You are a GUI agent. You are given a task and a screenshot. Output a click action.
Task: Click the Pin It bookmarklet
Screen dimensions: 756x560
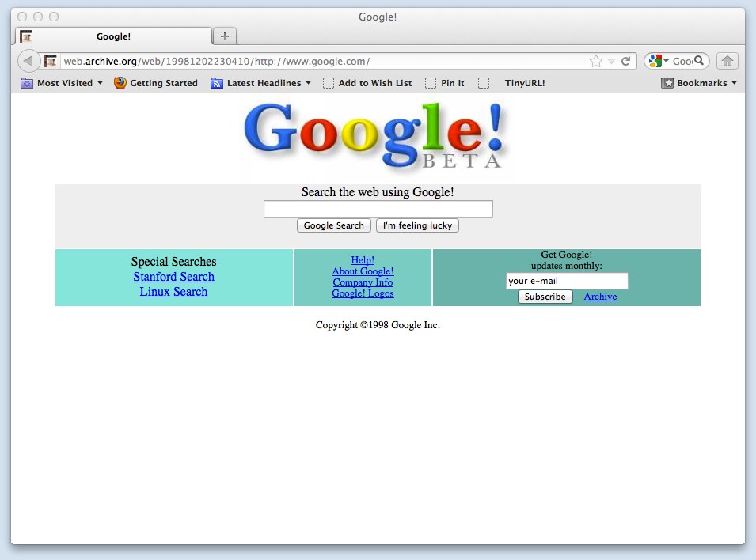tap(445, 82)
